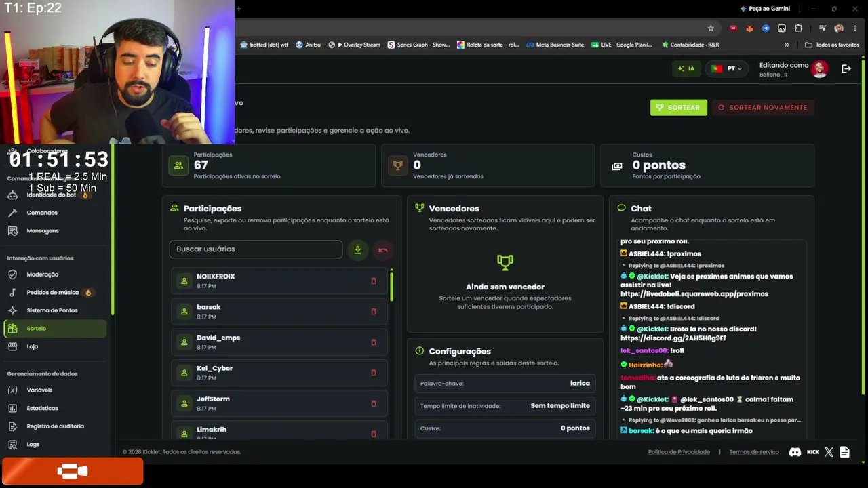The width and height of the screenshot is (868, 488).
Task: Remove Kel_Cyber using the trash icon
Action: click(x=374, y=373)
